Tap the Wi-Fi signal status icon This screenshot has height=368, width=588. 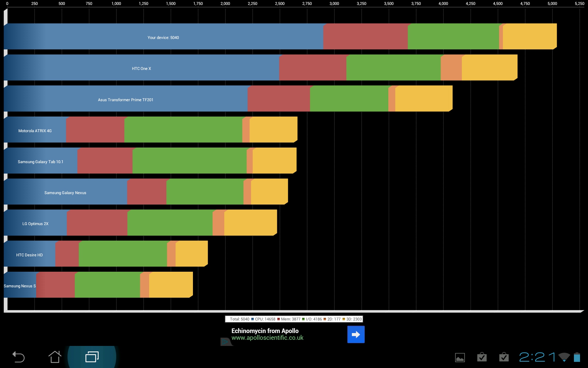click(x=564, y=357)
